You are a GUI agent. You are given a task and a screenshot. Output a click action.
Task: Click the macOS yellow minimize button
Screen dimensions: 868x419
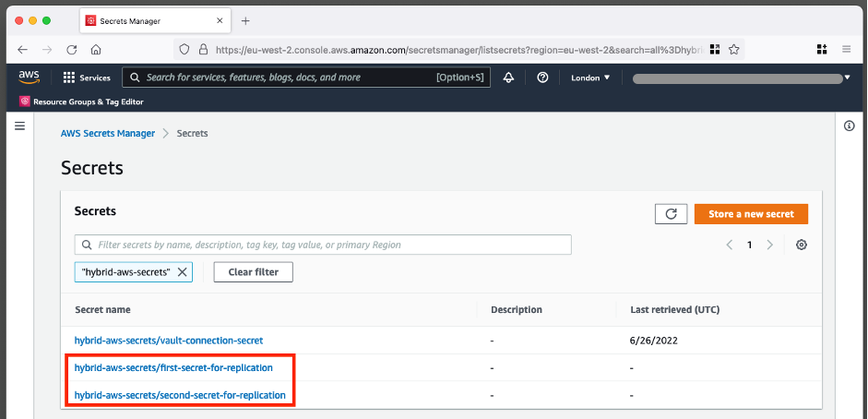click(32, 20)
